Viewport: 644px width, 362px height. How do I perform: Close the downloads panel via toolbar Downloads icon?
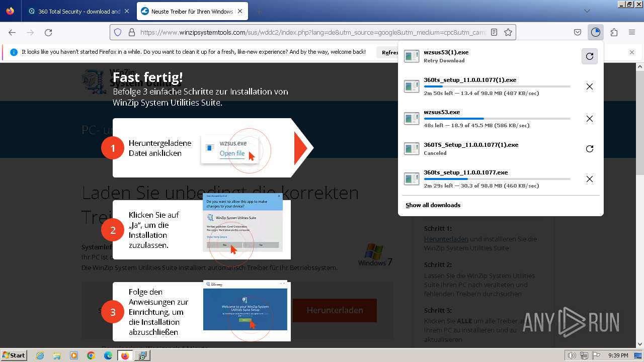point(596,32)
